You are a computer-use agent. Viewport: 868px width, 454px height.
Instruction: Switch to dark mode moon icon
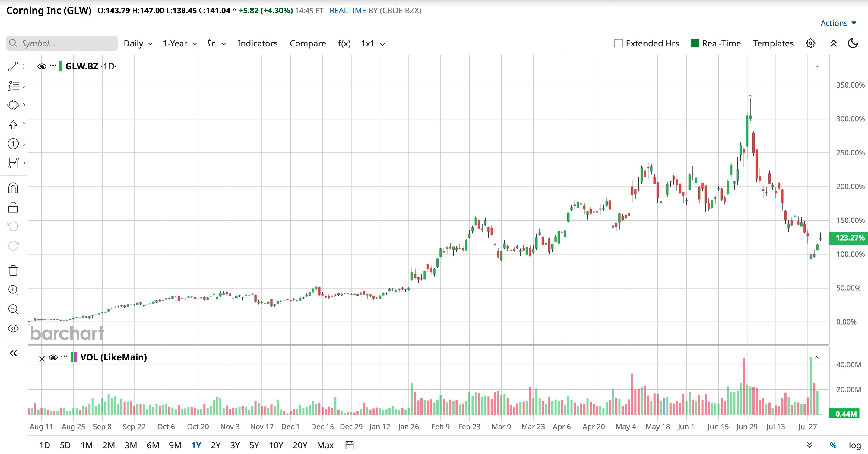pos(853,43)
